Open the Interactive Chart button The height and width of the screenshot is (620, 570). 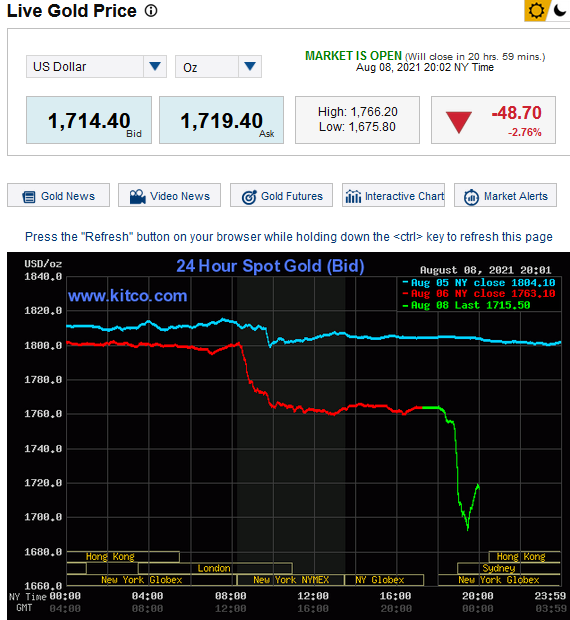coord(393,195)
